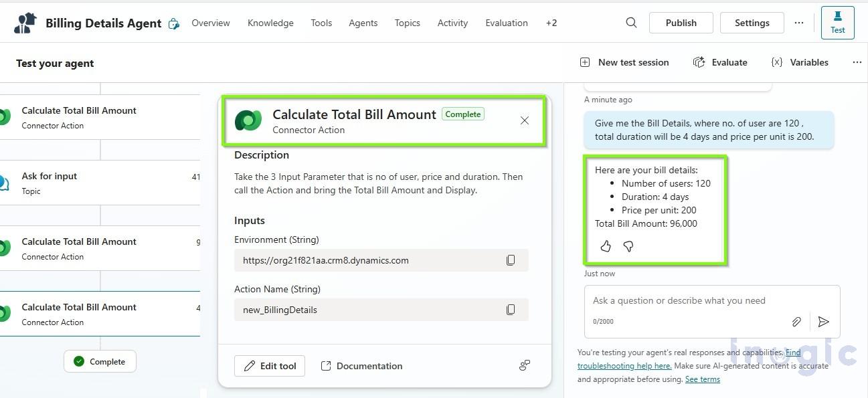The width and height of the screenshot is (868, 398).
Task: Open the See terms link
Action: 702,379
